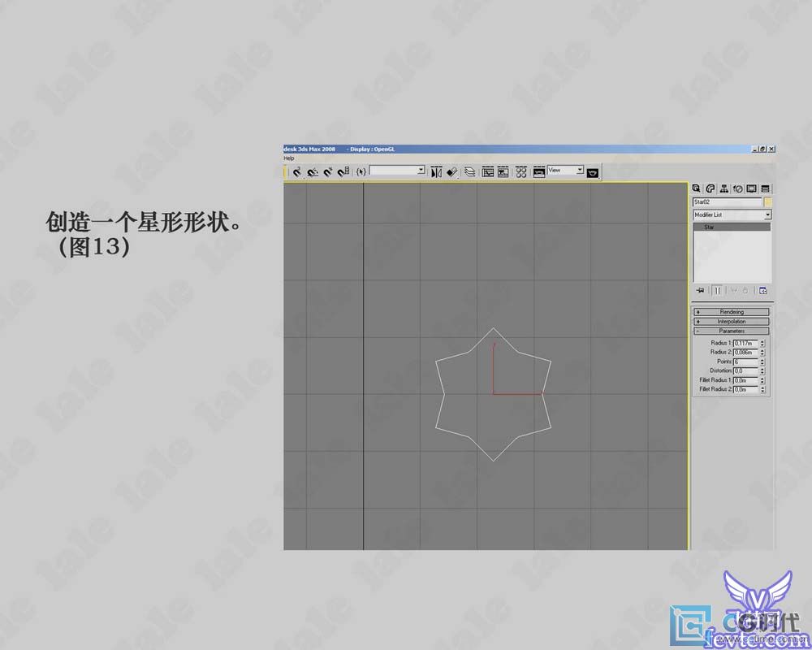Click the Distortion value field
This screenshot has height=650, width=812.
(x=745, y=371)
